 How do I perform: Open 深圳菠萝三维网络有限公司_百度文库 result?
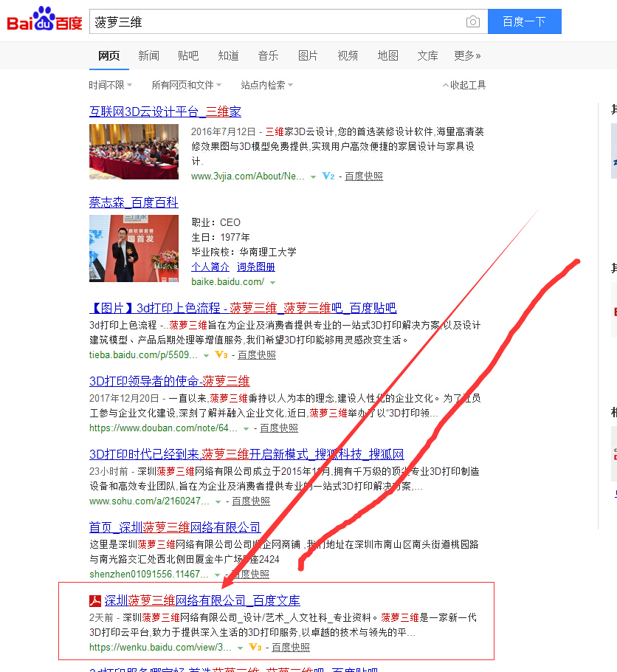[202, 600]
